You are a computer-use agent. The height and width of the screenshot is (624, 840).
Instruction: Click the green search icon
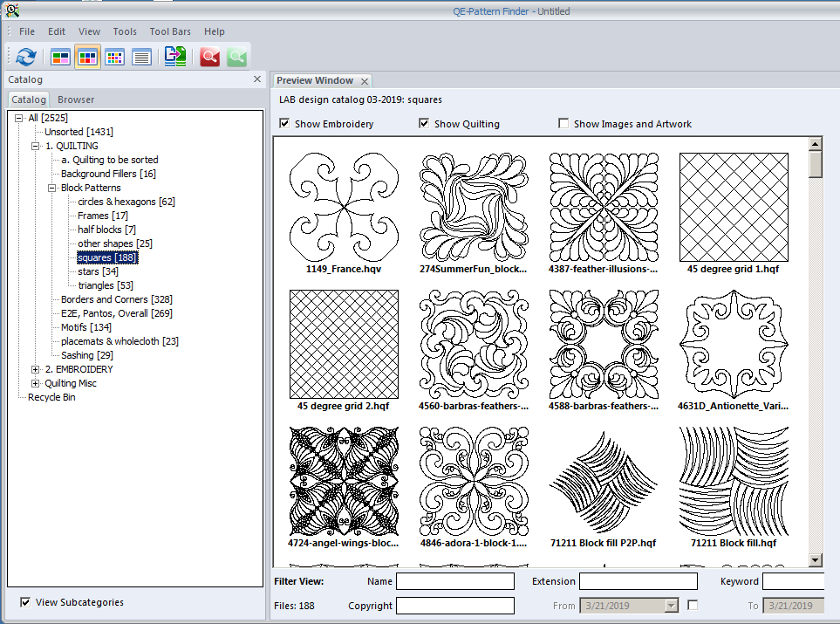tap(236, 57)
